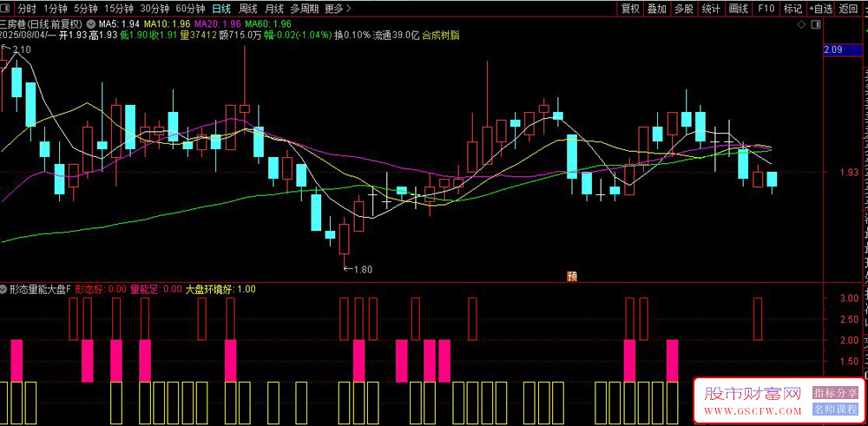Click the ←1.80 low price annotation
868x426 pixels.
click(x=358, y=270)
